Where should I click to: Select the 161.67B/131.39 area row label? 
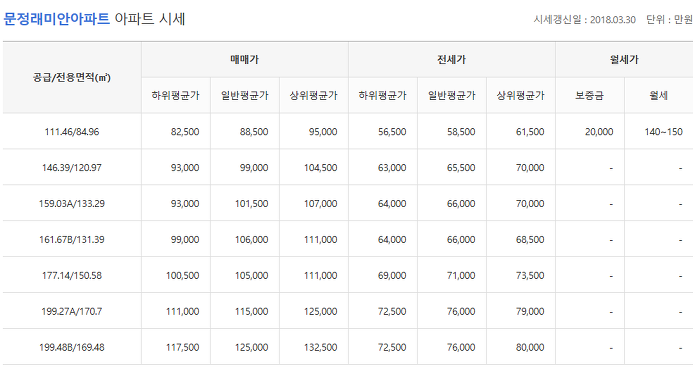(x=72, y=240)
